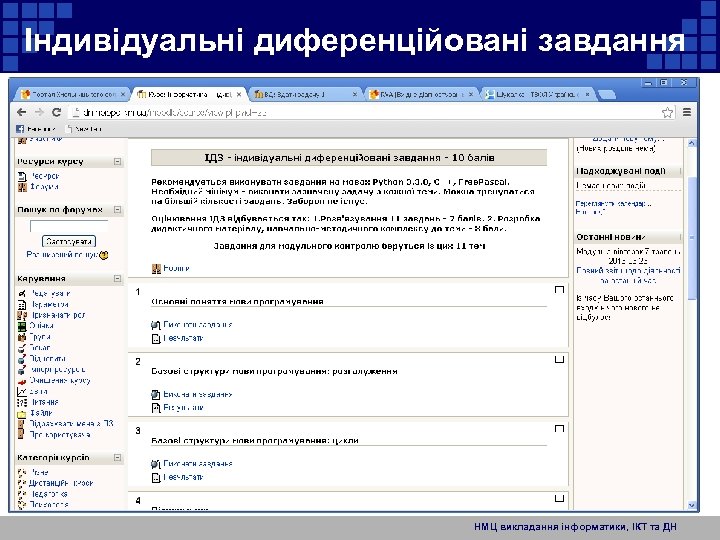Screen dimensions: 720x540
Task: Open the advanced search help icon
Action: 104,255
